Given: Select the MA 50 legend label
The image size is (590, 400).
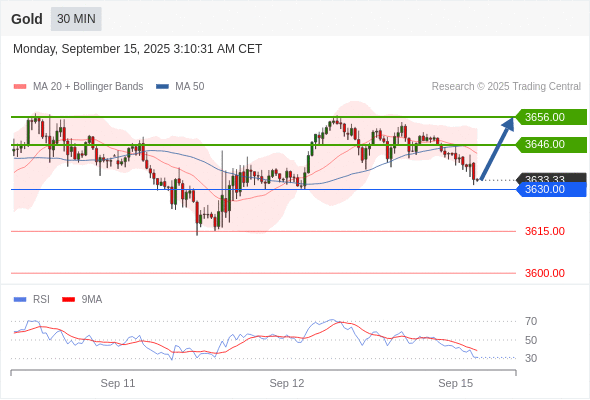Looking at the screenshot, I should 190,87.
